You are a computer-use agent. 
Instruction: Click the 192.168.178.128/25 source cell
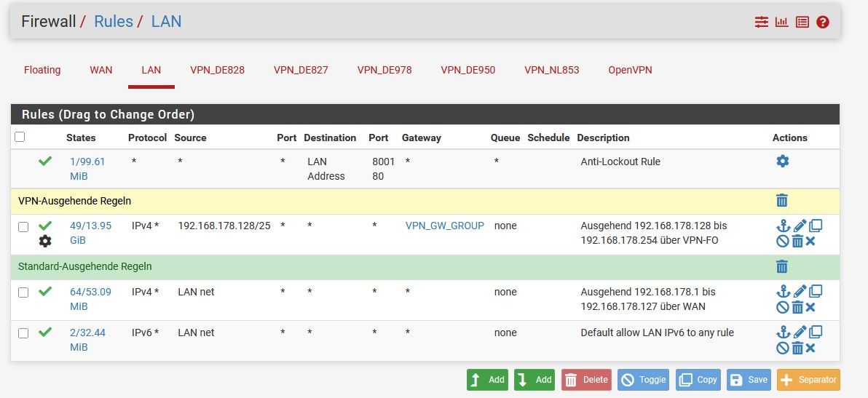[x=224, y=226]
